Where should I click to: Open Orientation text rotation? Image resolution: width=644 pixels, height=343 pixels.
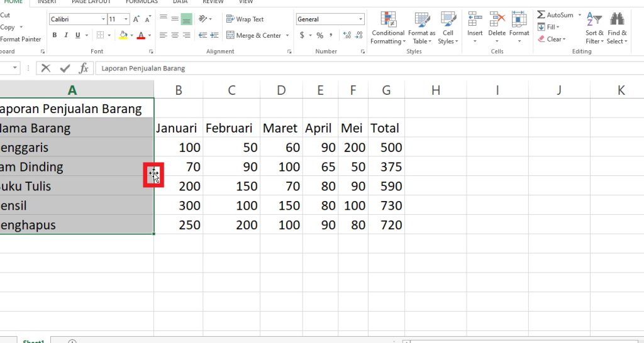203,19
